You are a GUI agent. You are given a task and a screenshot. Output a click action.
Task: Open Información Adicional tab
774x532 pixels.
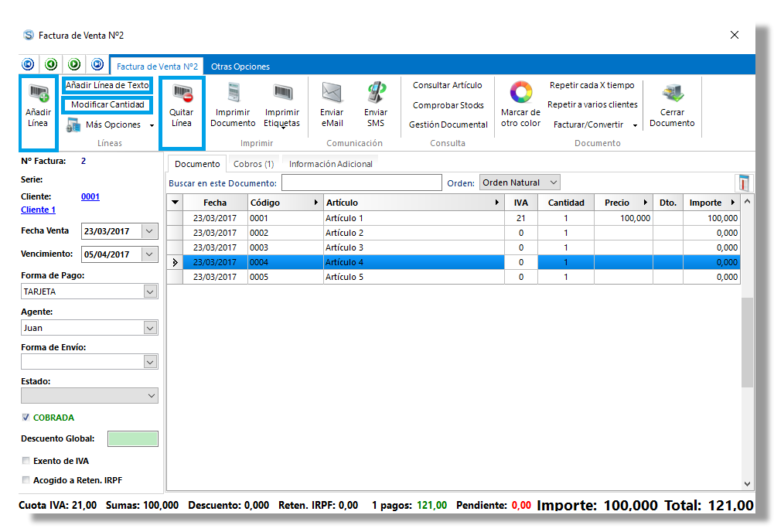(331, 164)
